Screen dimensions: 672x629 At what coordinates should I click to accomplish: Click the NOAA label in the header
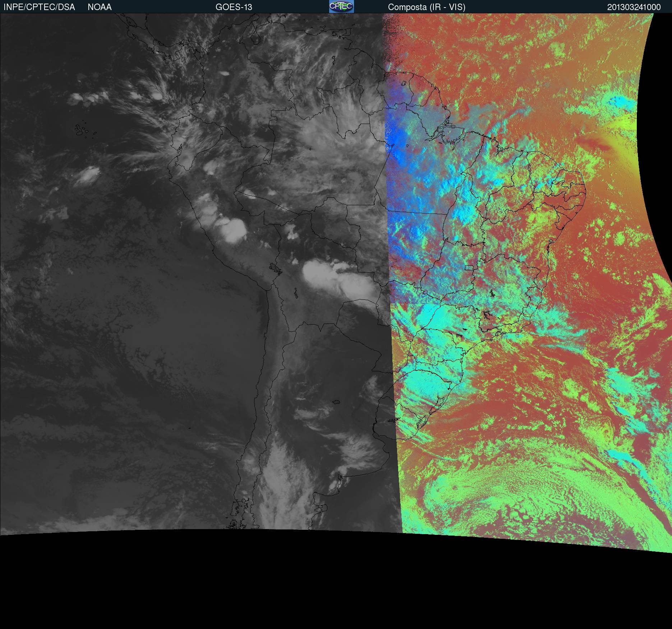point(100,7)
